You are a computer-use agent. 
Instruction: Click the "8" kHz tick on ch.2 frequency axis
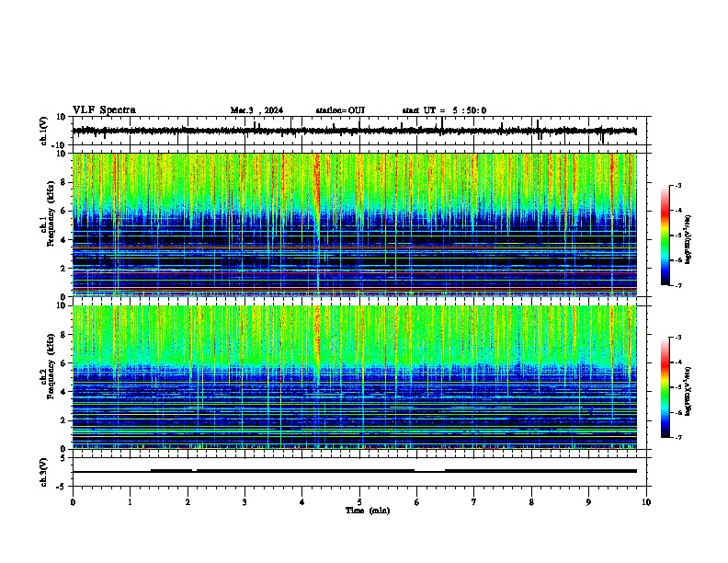coord(63,335)
